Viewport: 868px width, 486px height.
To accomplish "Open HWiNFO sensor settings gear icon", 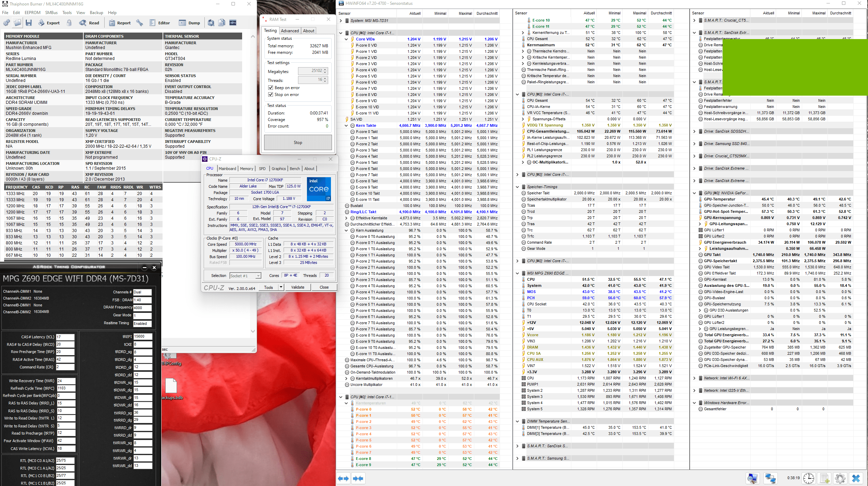I will [x=840, y=478].
